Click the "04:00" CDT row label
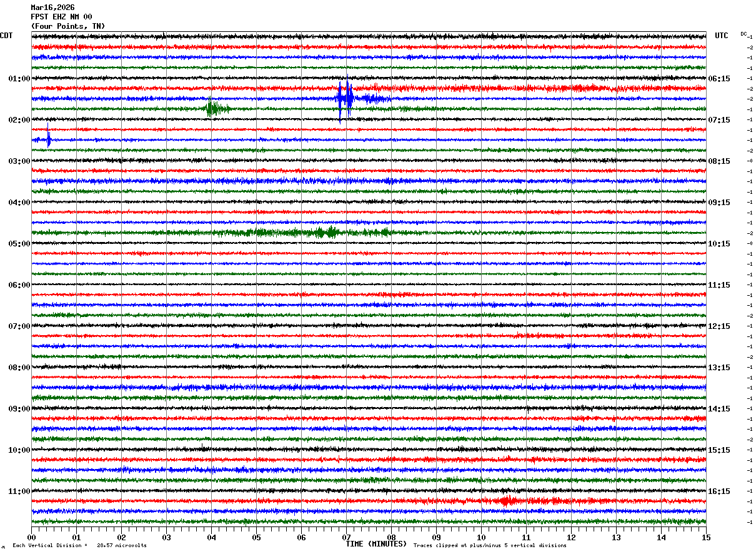Image resolution: width=756 pixels, height=554 pixels. (19, 203)
